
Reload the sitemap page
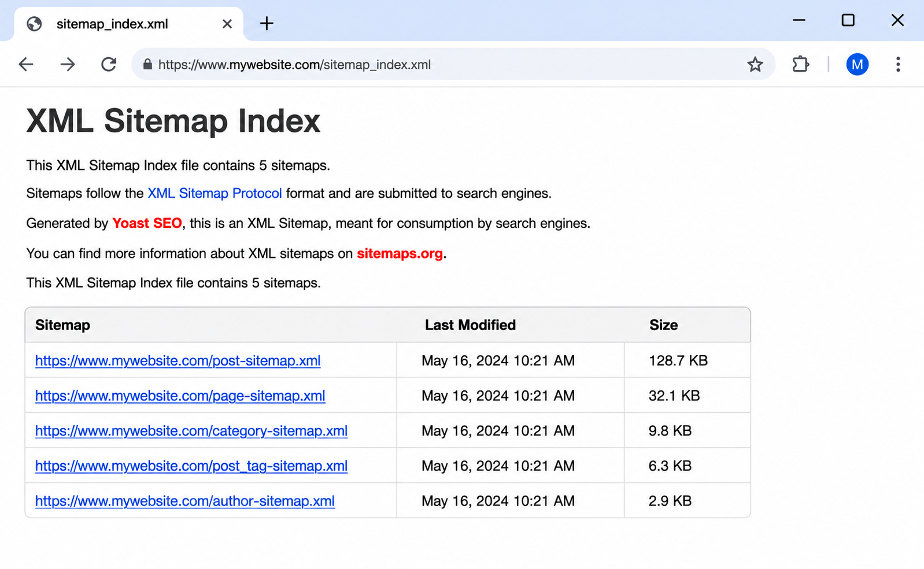(109, 64)
